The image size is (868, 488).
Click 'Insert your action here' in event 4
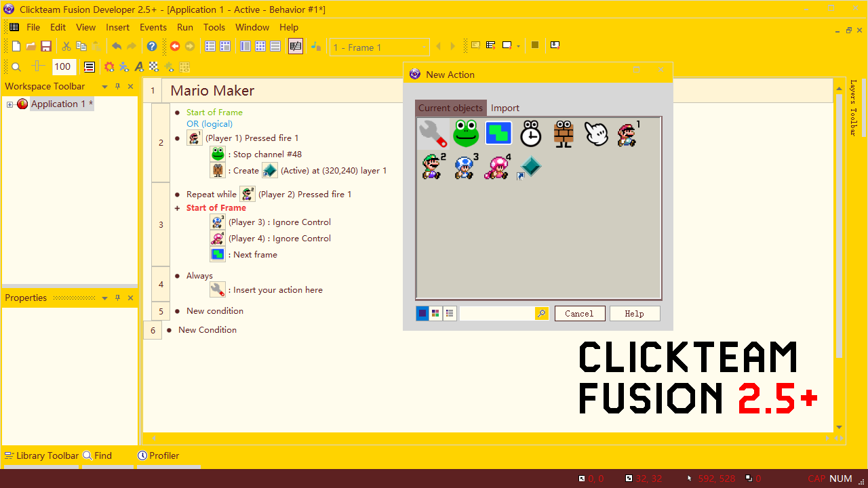pos(278,290)
